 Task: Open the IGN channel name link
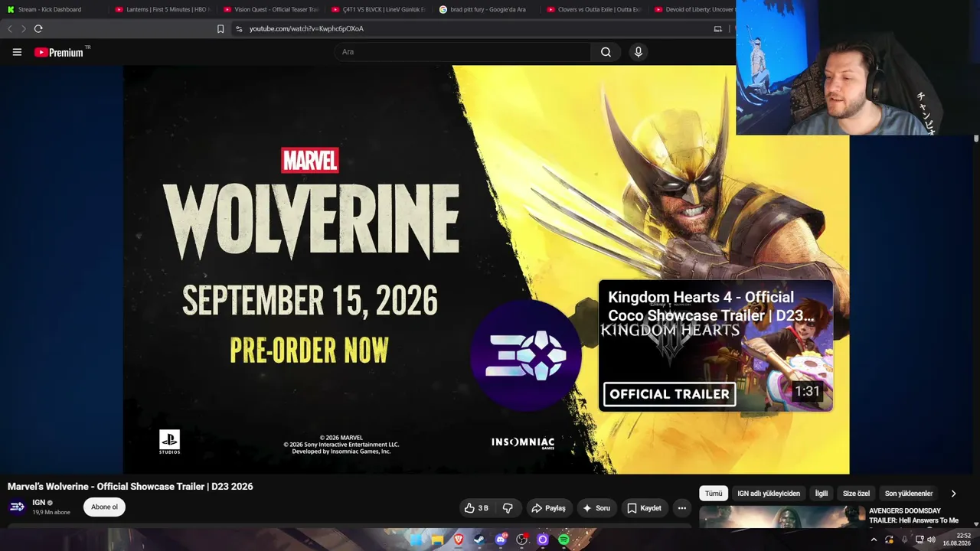click(x=39, y=503)
